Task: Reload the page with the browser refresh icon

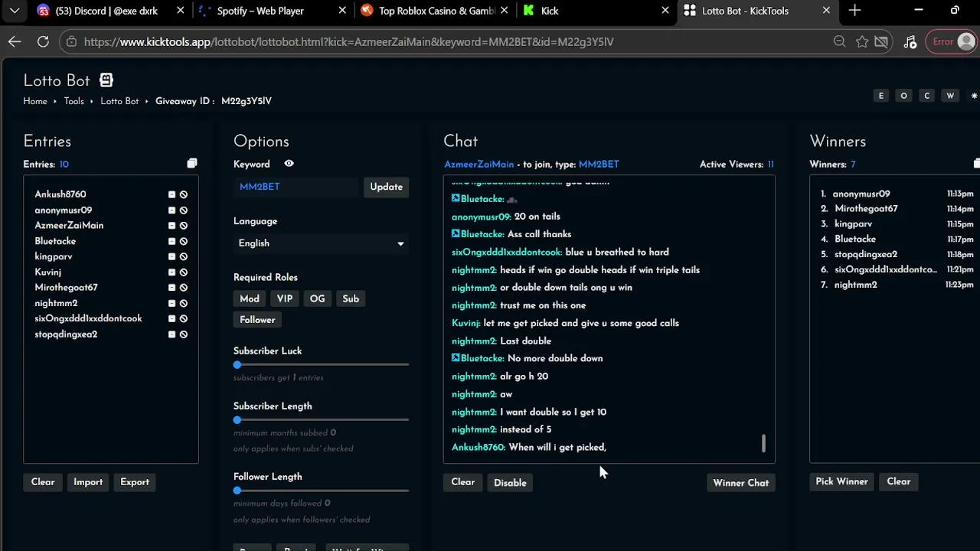Action: click(x=43, y=42)
